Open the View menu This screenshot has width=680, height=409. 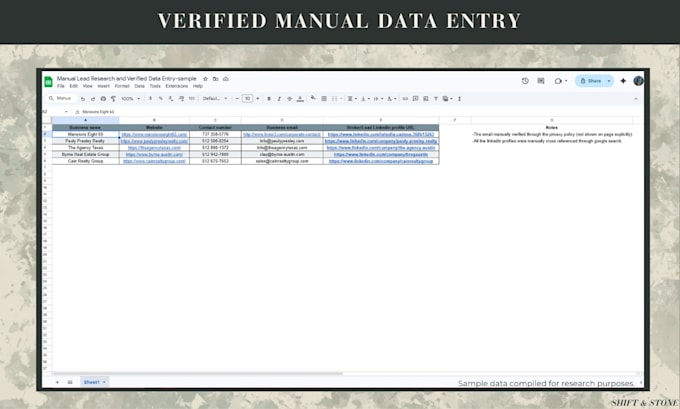point(88,86)
